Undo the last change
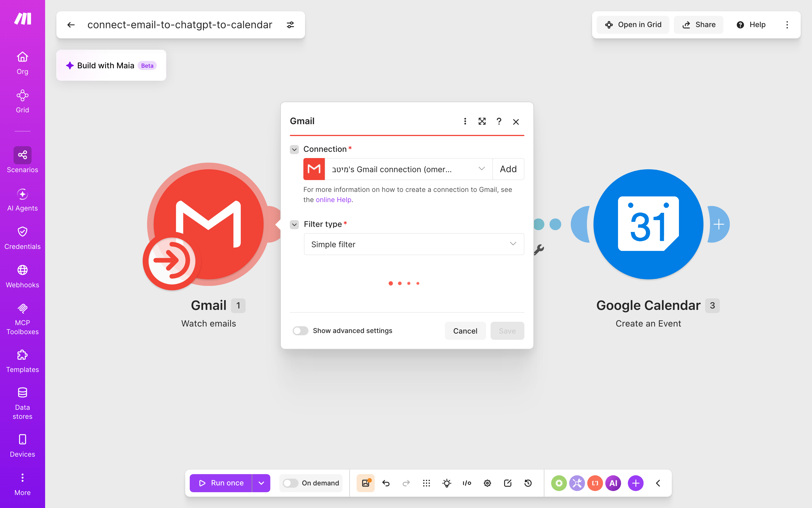 click(386, 483)
